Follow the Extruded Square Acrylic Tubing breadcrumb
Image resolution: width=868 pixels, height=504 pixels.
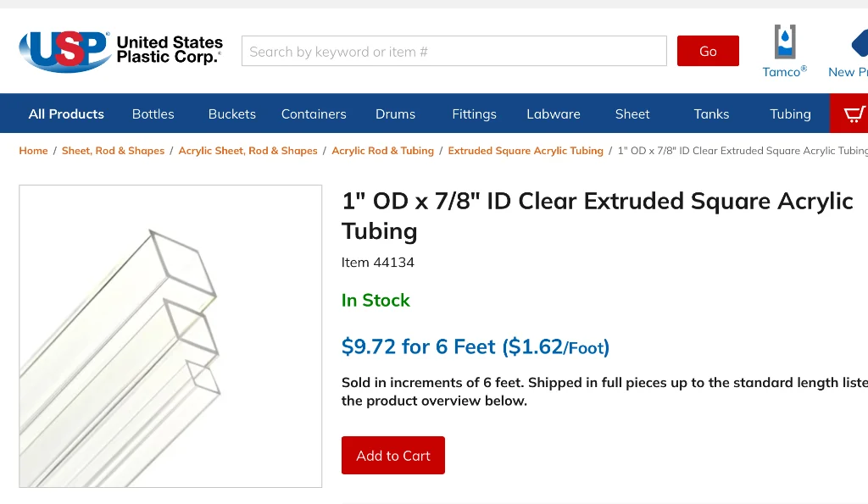click(526, 151)
